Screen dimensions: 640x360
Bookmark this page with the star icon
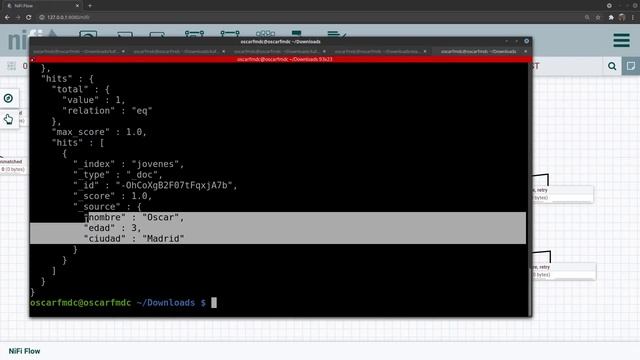[x=598, y=18]
